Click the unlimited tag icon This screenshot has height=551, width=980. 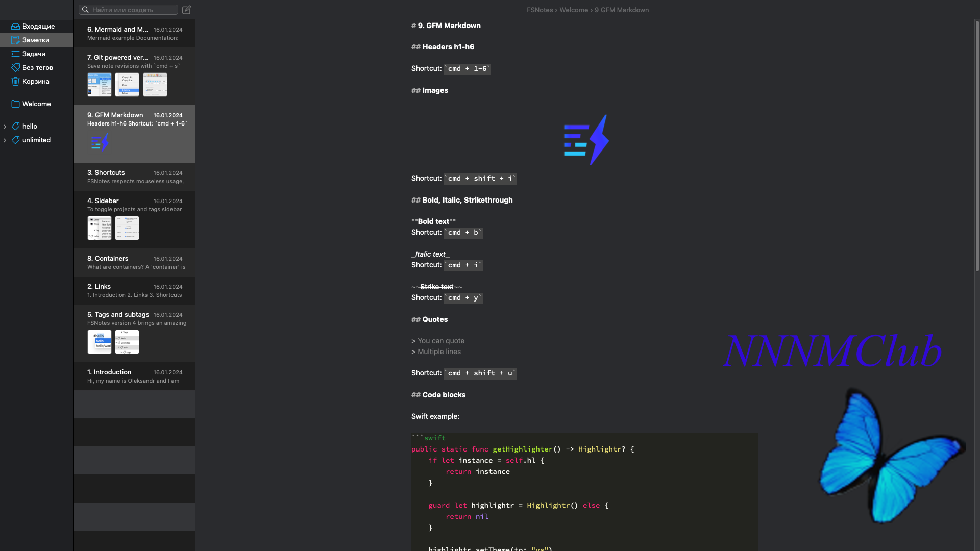pos(16,140)
